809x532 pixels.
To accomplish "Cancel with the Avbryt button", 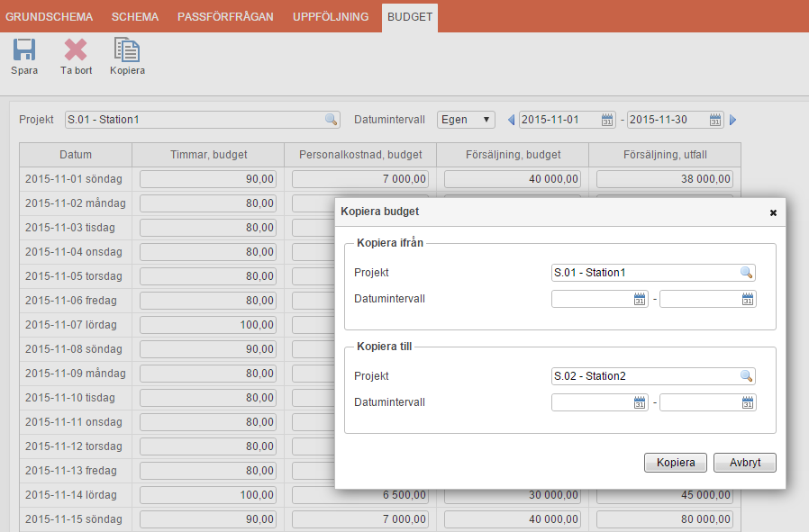I will click(x=744, y=463).
